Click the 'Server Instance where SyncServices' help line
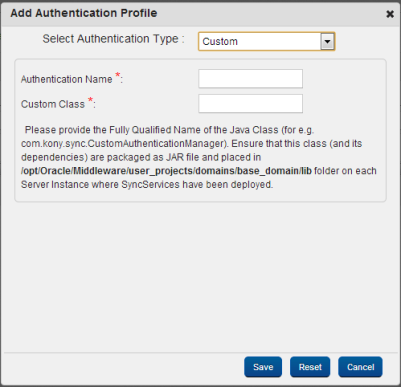The height and width of the screenshot is (387, 401). [147, 185]
